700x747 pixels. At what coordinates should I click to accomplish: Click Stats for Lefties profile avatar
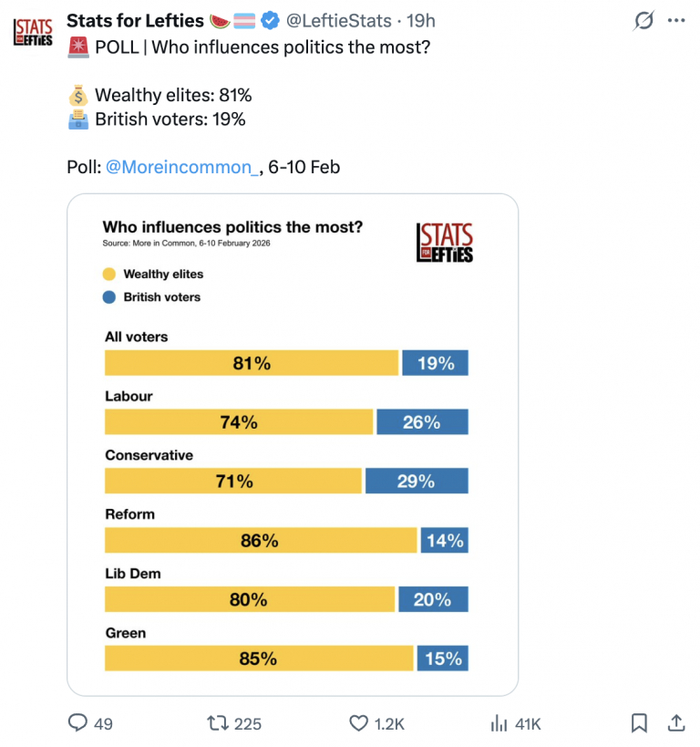coord(33,32)
